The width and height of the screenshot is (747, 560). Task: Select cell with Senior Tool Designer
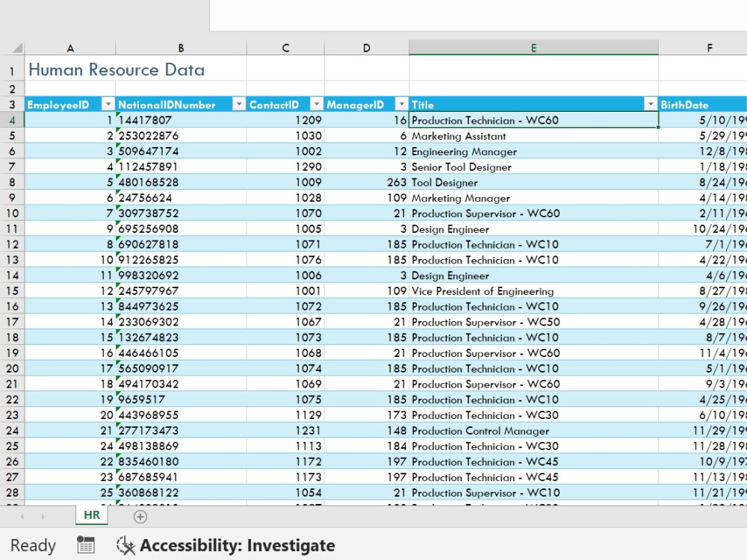click(533, 167)
